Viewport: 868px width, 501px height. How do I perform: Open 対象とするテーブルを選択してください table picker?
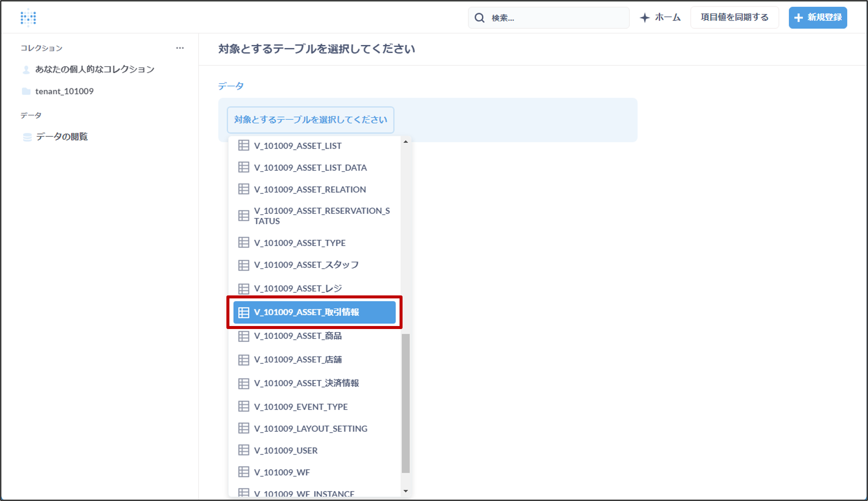click(x=310, y=120)
